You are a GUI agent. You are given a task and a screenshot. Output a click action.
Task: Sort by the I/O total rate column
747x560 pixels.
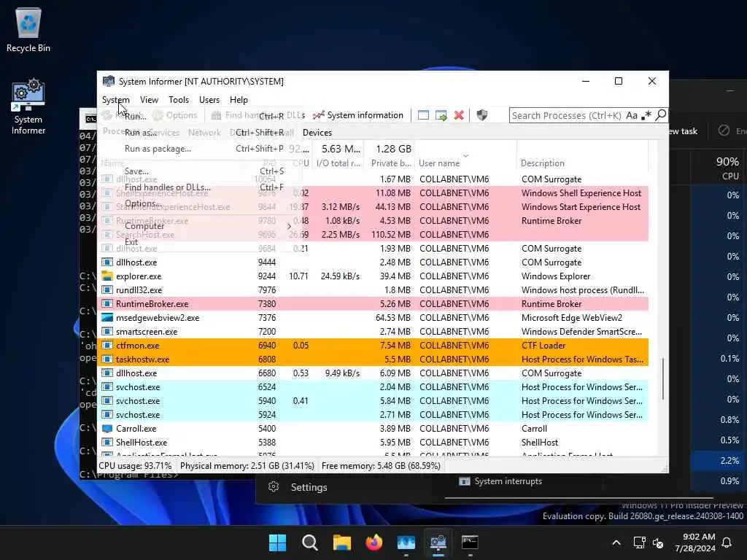click(x=338, y=163)
